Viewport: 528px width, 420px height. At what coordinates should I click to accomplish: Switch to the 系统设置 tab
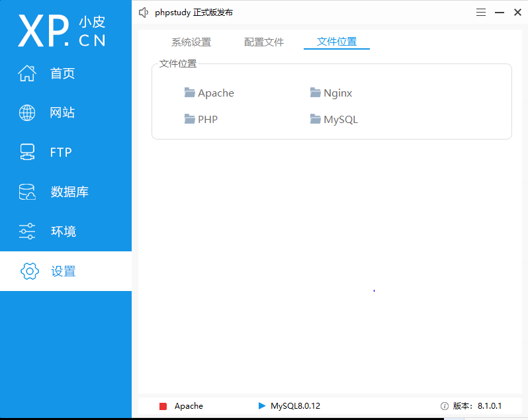click(x=191, y=42)
